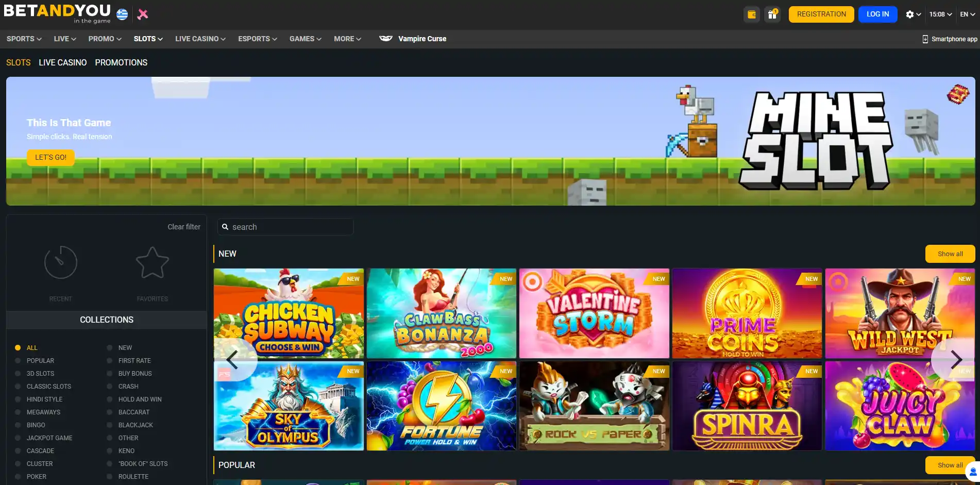Viewport: 980px width, 485px height.
Task: Switch to the SLOTS tab below navigation
Action: [x=19, y=62]
